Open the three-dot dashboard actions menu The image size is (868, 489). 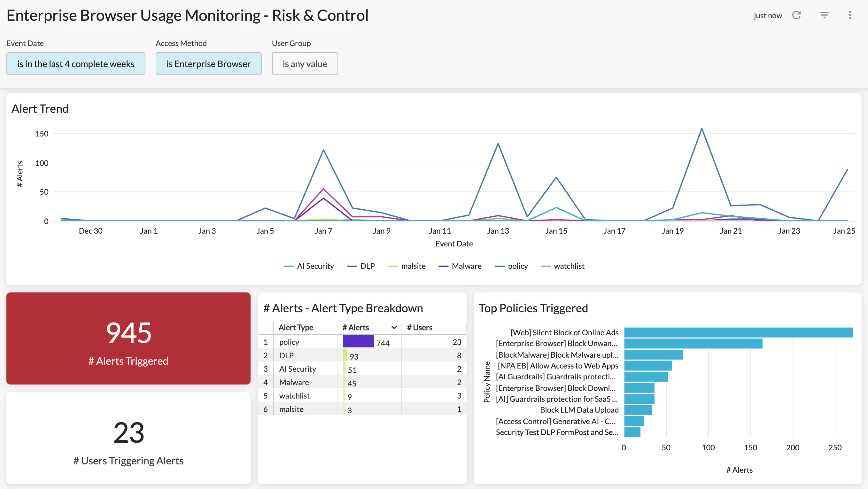[x=850, y=15]
